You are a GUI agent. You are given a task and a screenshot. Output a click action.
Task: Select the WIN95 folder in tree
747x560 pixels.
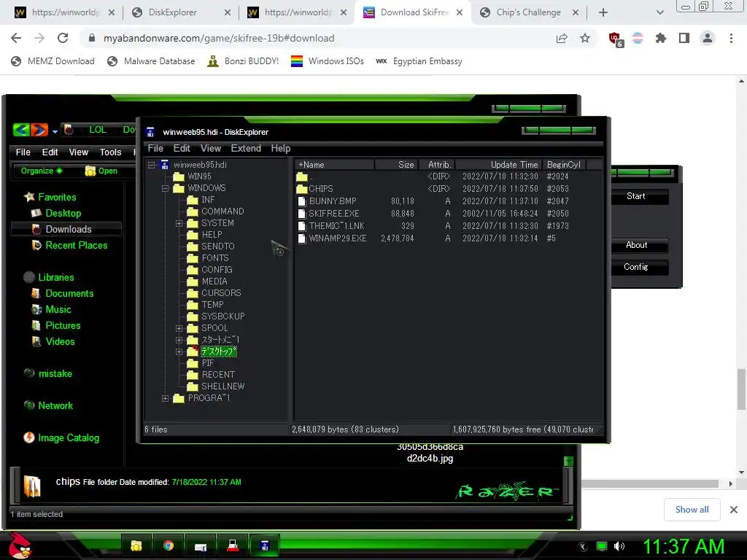tap(199, 176)
